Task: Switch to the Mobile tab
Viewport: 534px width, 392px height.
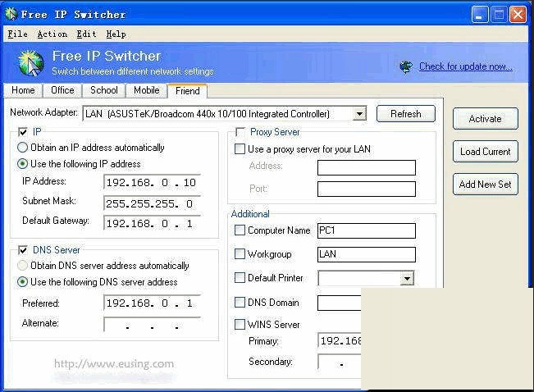Action: pyautogui.click(x=146, y=90)
